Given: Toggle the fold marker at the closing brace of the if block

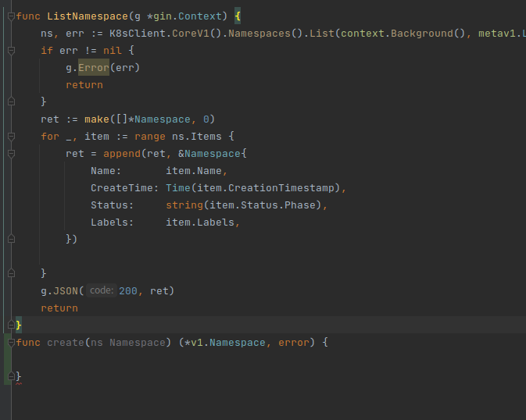Looking at the screenshot, I should pyautogui.click(x=11, y=101).
